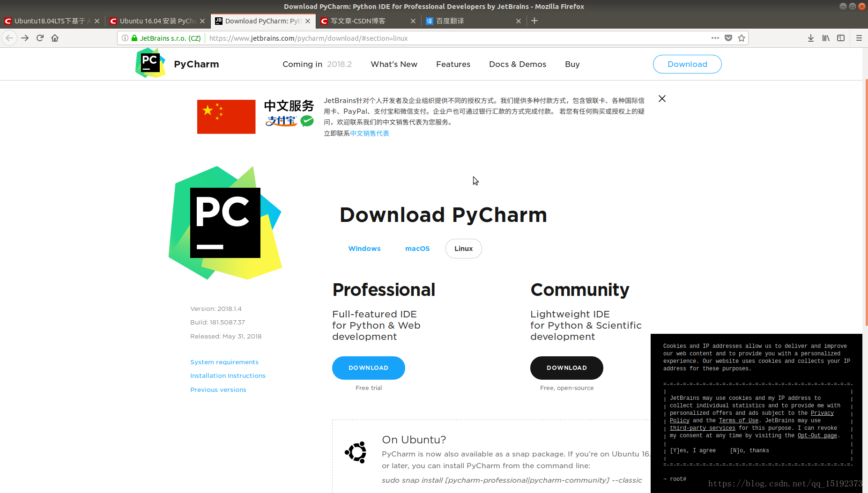This screenshot has height=493, width=868.
Task: Download PyCharm Community edition
Action: click(567, 368)
